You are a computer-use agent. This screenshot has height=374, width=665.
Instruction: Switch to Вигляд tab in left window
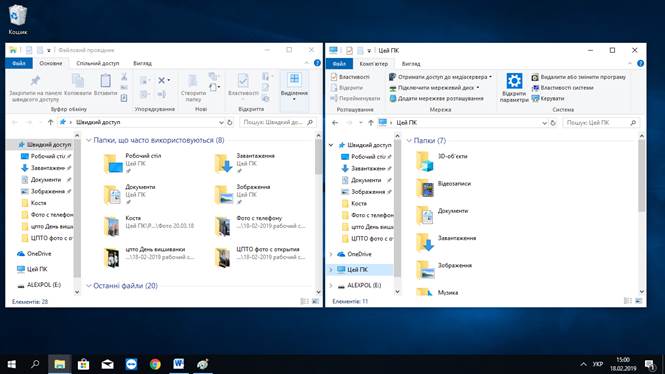[x=142, y=63]
